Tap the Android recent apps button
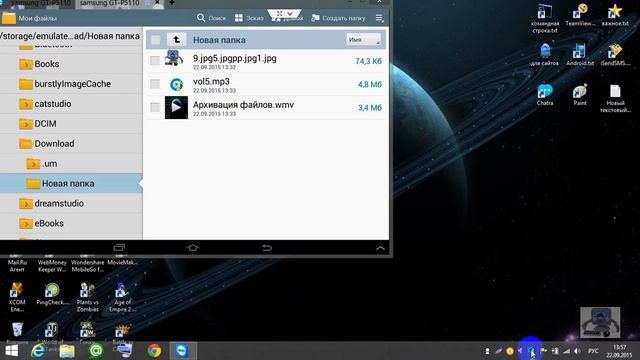This screenshot has height=360, width=640. pyautogui.click(x=119, y=247)
